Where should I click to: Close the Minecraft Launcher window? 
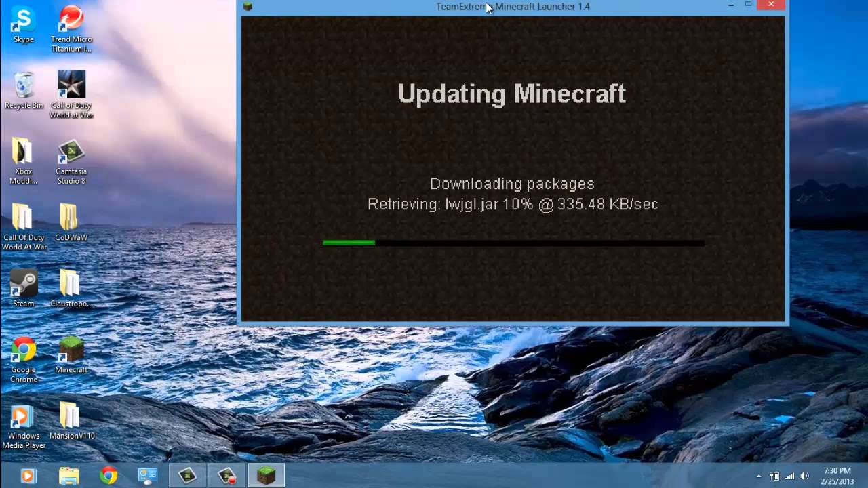(772, 5)
